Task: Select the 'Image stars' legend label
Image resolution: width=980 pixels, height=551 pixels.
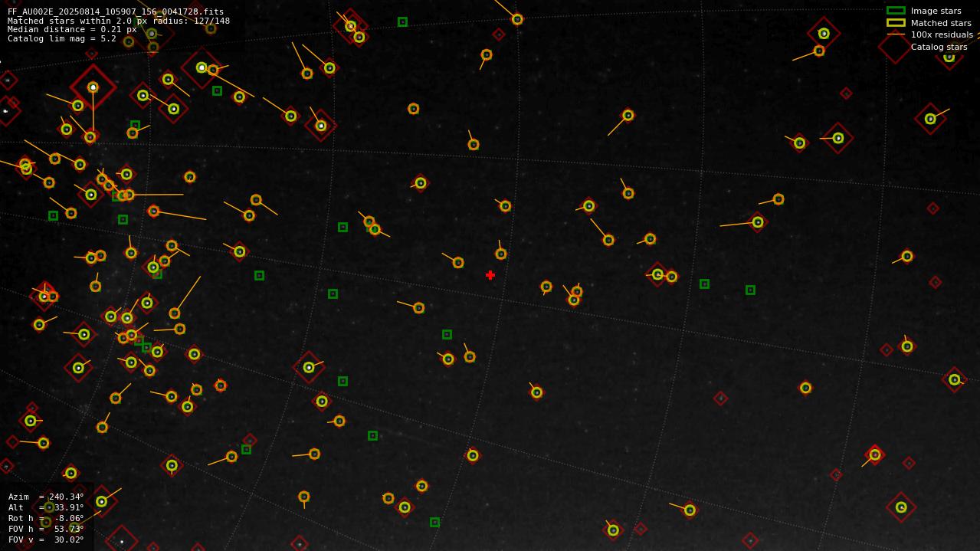Action: [936, 11]
